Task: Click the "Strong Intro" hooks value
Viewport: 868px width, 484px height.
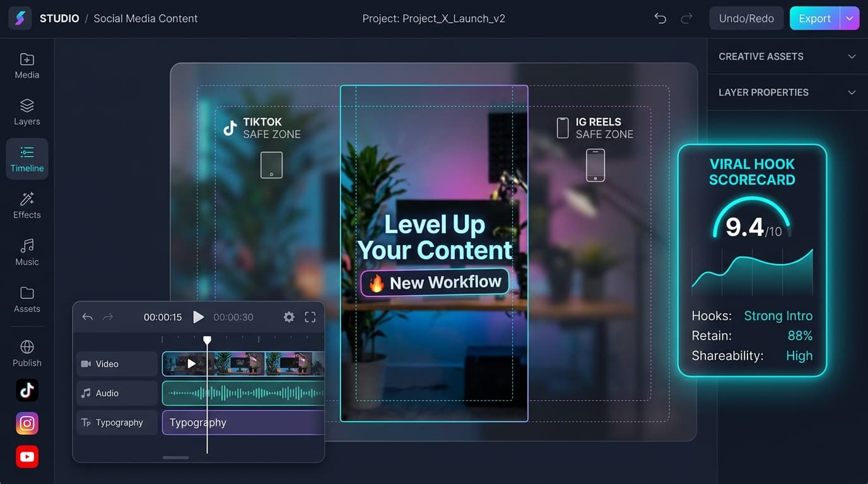Action: 778,316
